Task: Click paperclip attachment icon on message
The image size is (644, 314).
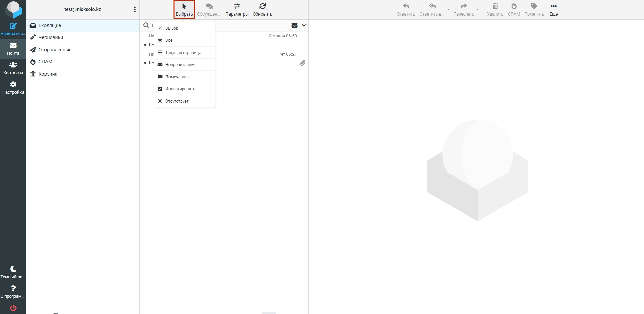Action: coord(303,63)
